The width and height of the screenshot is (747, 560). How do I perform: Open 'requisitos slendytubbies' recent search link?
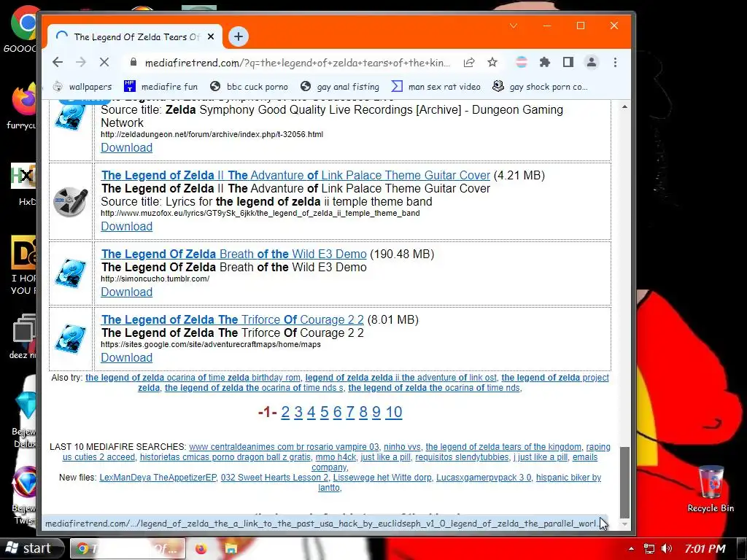click(462, 458)
